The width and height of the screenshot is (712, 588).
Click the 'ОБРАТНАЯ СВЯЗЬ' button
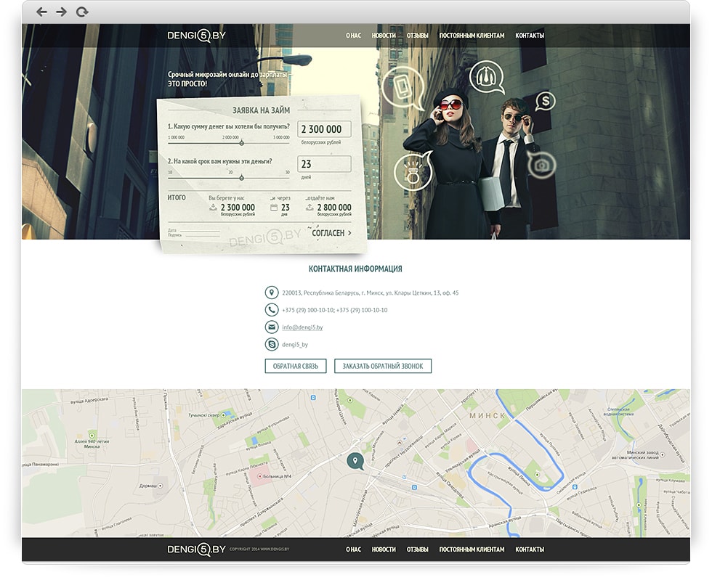[x=296, y=366]
